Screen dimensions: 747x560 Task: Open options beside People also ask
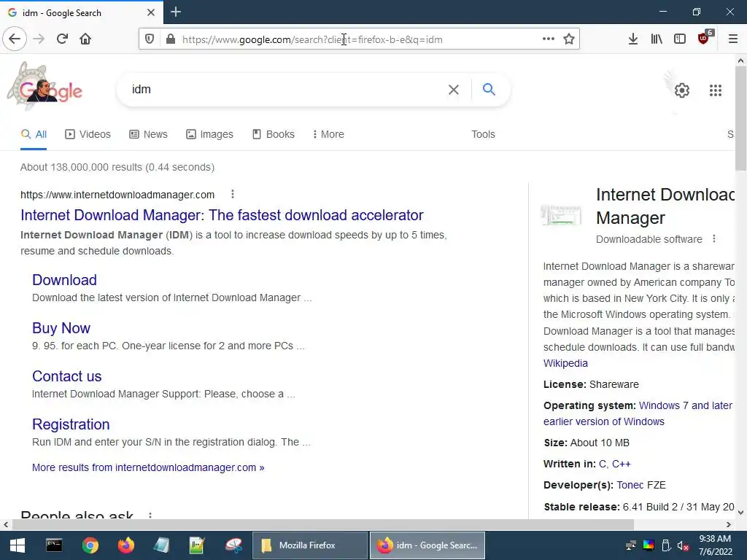(x=150, y=516)
